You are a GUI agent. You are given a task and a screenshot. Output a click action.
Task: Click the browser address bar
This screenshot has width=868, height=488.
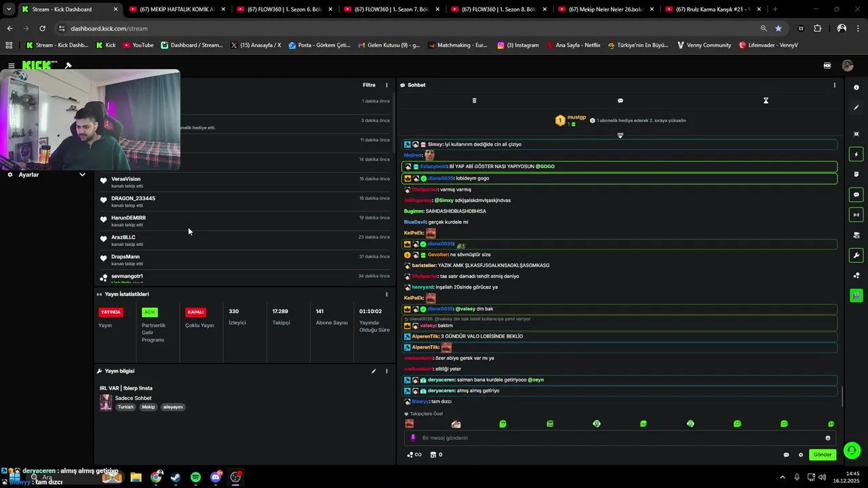[407, 28]
